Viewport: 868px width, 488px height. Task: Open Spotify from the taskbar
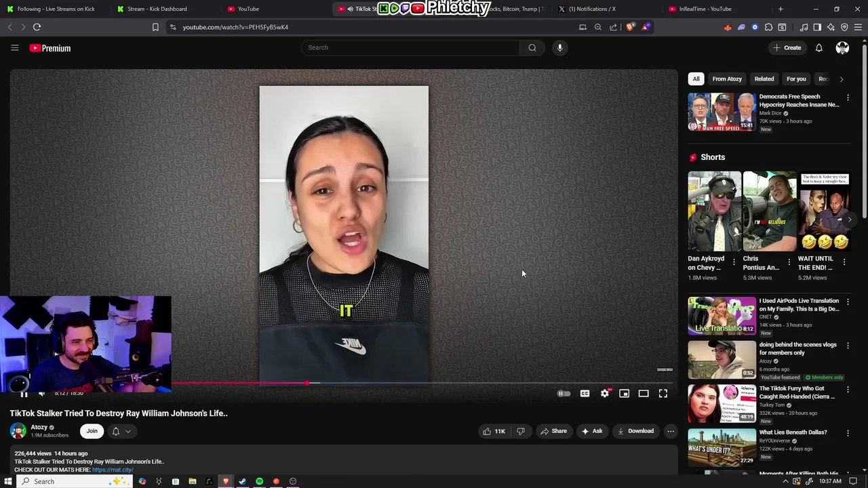pos(259,481)
